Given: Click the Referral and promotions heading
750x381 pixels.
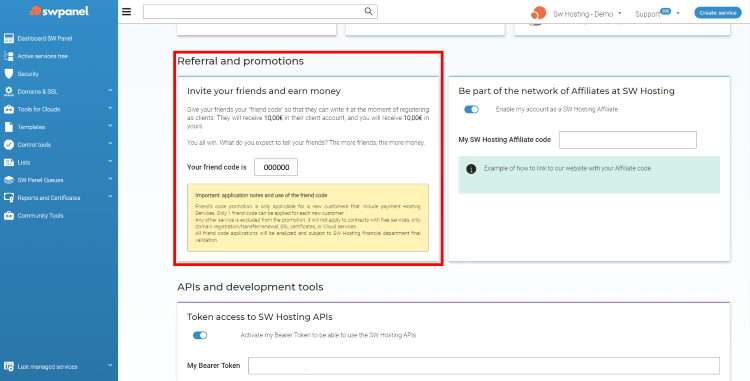Looking at the screenshot, I should 241,61.
